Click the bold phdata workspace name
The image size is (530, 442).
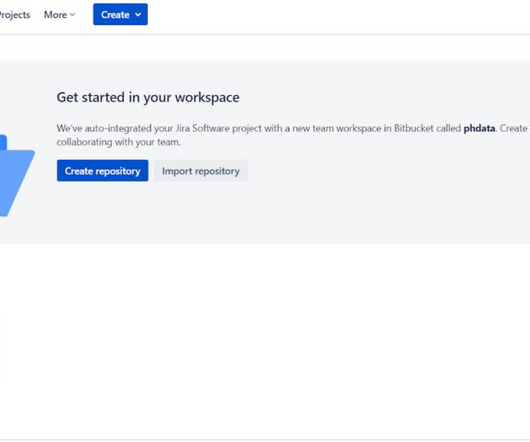(x=479, y=128)
